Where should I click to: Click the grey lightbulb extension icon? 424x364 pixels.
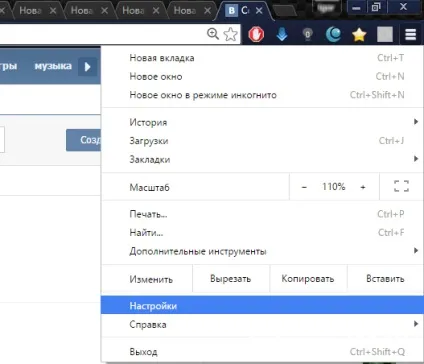307,34
